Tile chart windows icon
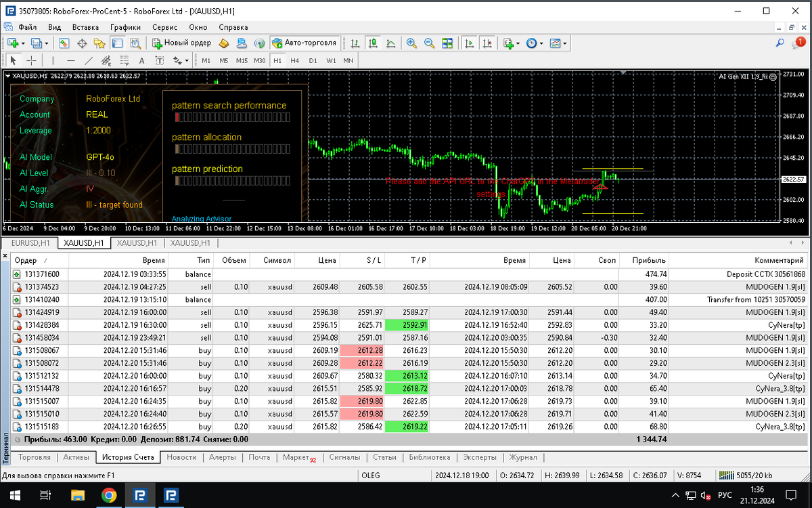The image size is (812, 508). click(447, 43)
